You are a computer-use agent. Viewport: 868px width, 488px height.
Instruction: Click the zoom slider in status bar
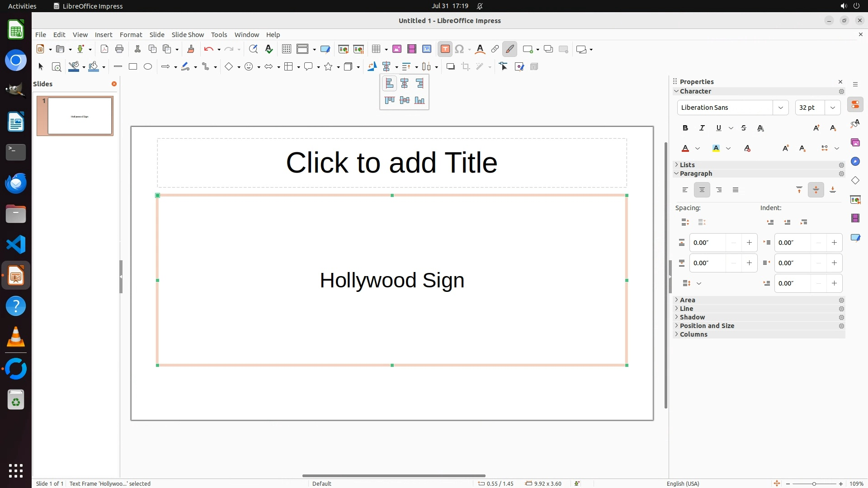click(814, 483)
